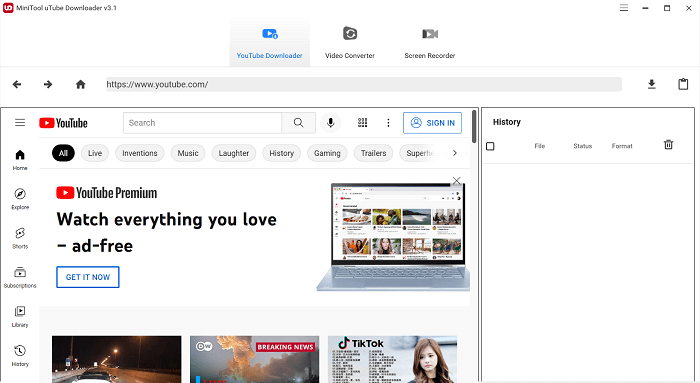700x383 pixels.
Task: Open Explore in YouTube sidebar
Action: [20, 199]
